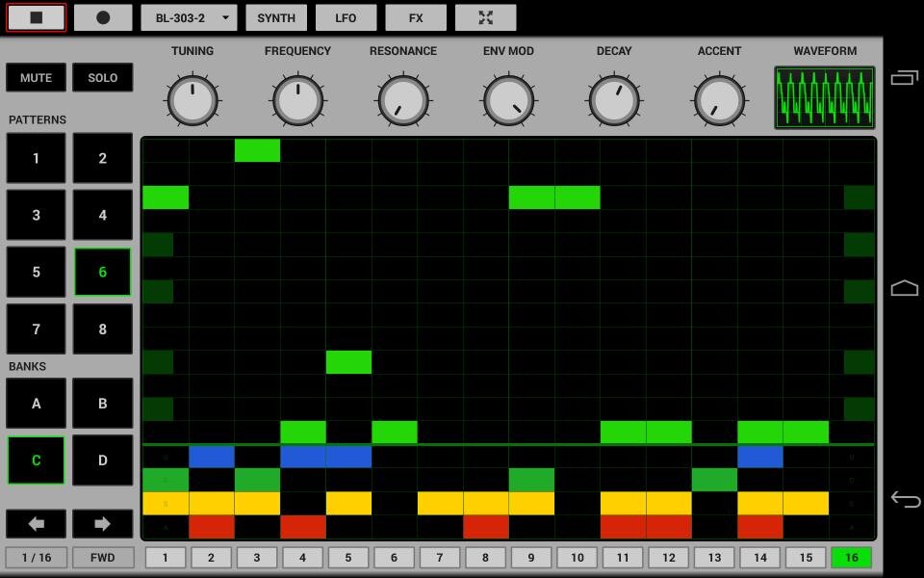Select pattern 3
The width and height of the screenshot is (924, 578).
(x=37, y=215)
